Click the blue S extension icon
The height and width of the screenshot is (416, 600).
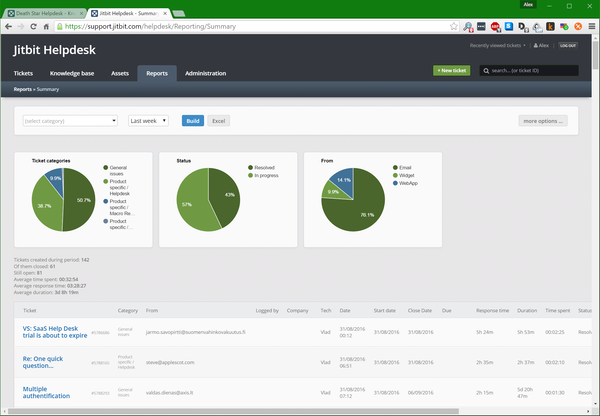pos(509,26)
